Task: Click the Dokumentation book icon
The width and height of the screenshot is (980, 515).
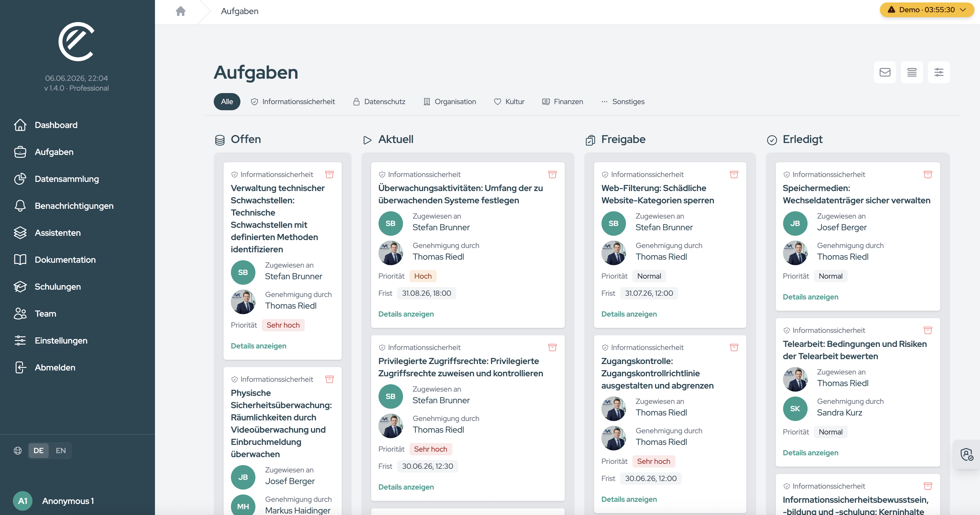Action: (x=20, y=260)
